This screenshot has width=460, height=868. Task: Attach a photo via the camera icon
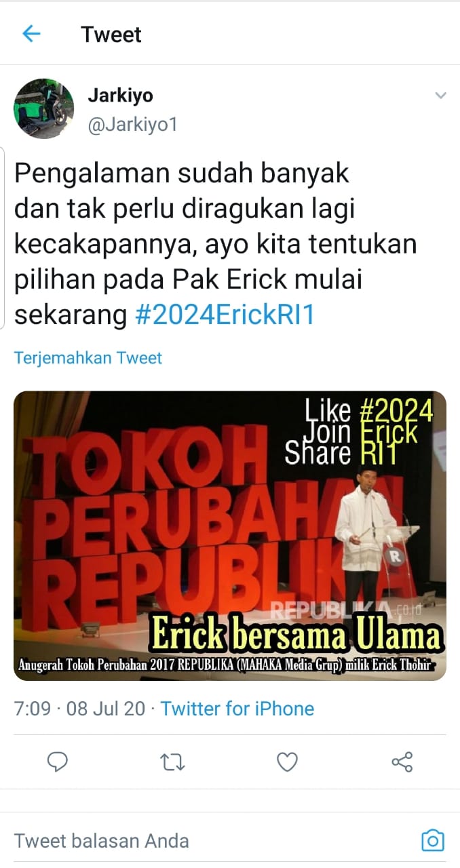tap(433, 841)
